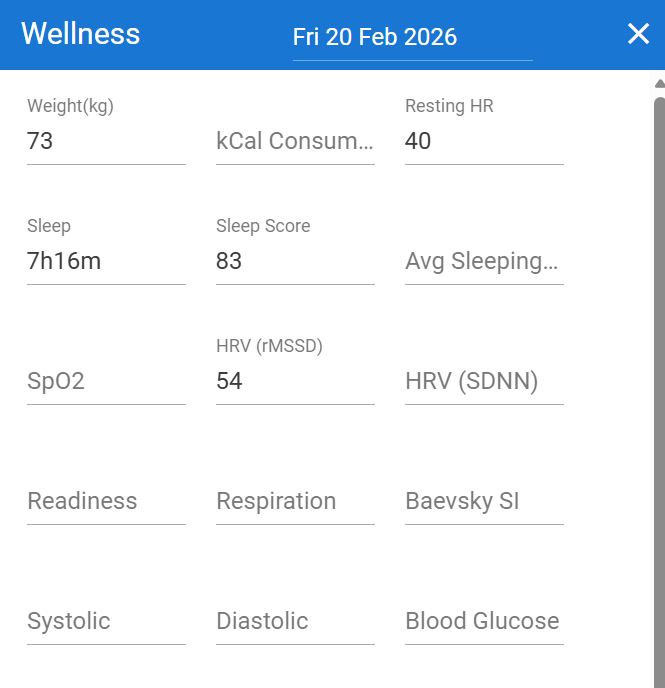Change the Sleep duration field
The image size is (665, 688).
pyautogui.click(x=106, y=261)
